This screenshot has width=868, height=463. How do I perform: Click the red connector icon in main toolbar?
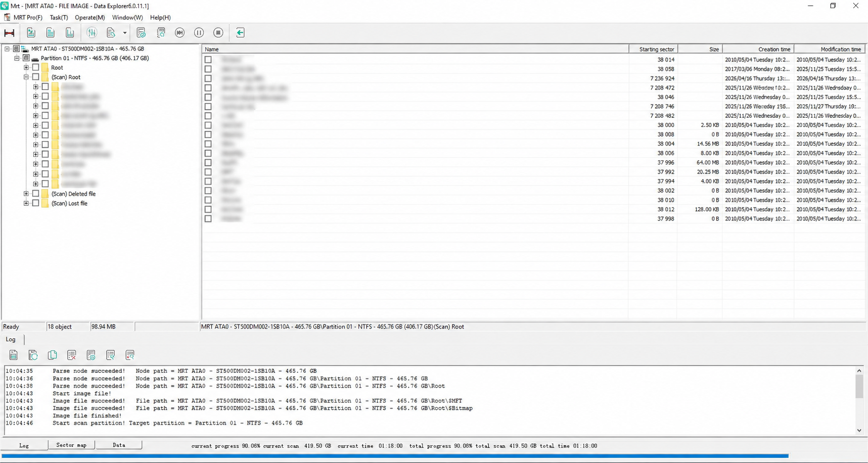click(9, 33)
